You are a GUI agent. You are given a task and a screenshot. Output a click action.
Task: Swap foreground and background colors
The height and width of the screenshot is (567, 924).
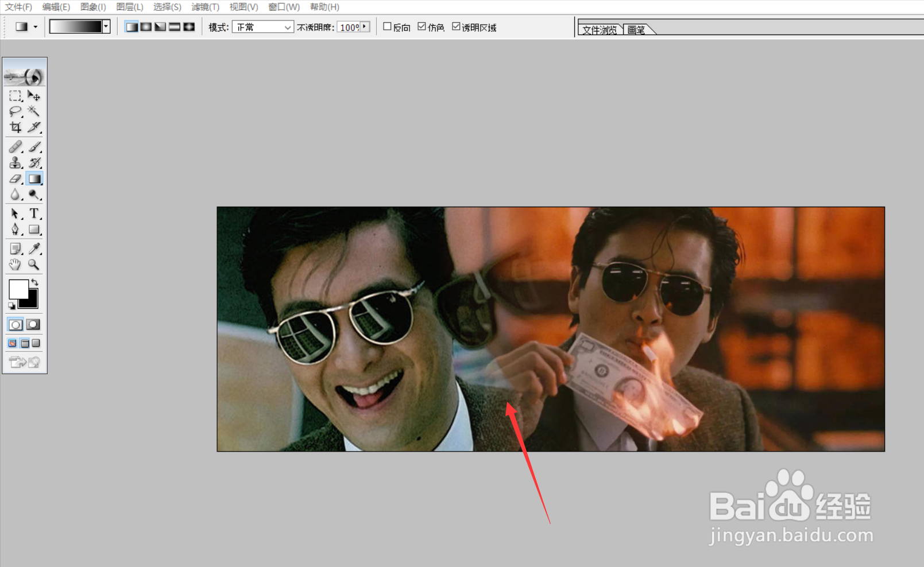click(34, 282)
